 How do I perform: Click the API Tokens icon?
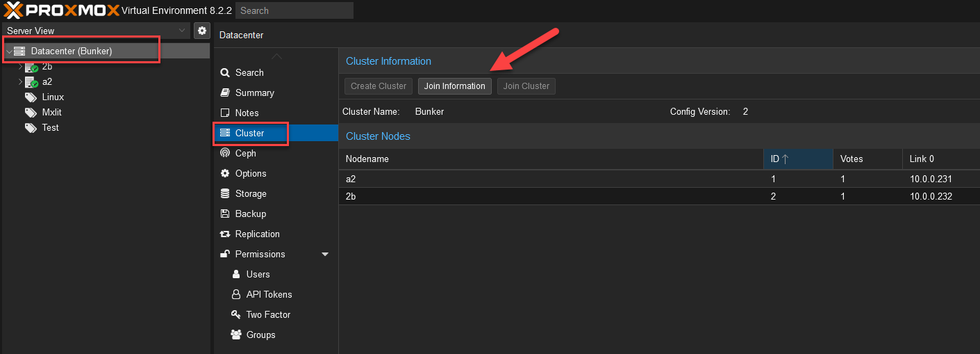(x=235, y=294)
